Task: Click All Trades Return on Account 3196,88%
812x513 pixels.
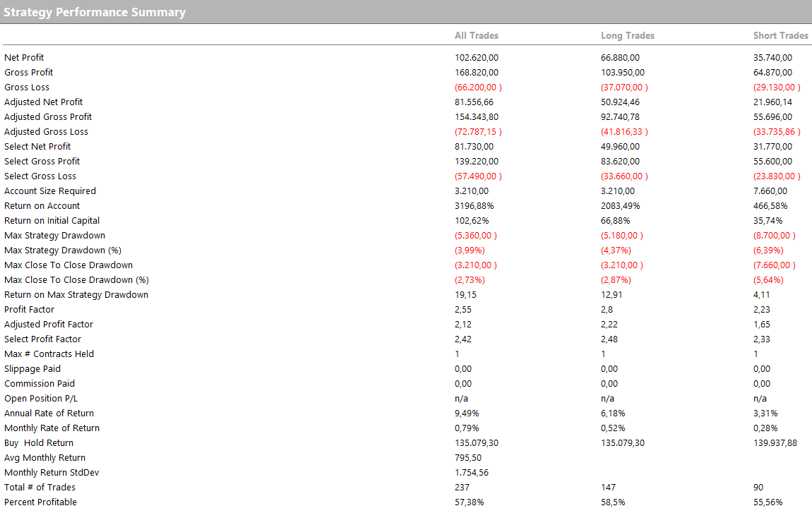Action: point(473,206)
